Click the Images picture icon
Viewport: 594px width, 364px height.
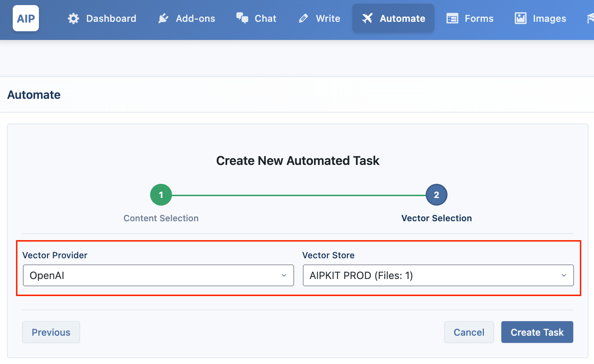click(521, 18)
